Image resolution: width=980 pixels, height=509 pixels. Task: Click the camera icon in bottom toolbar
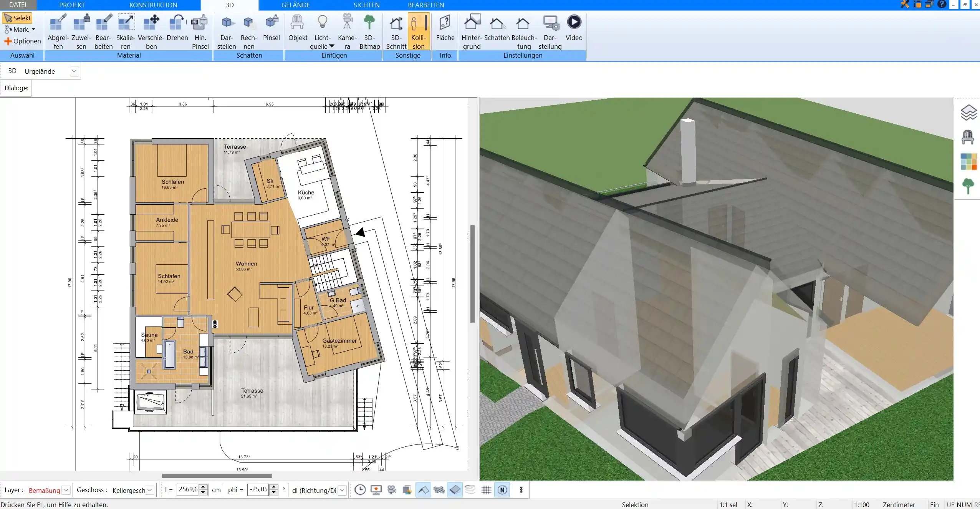click(x=392, y=490)
